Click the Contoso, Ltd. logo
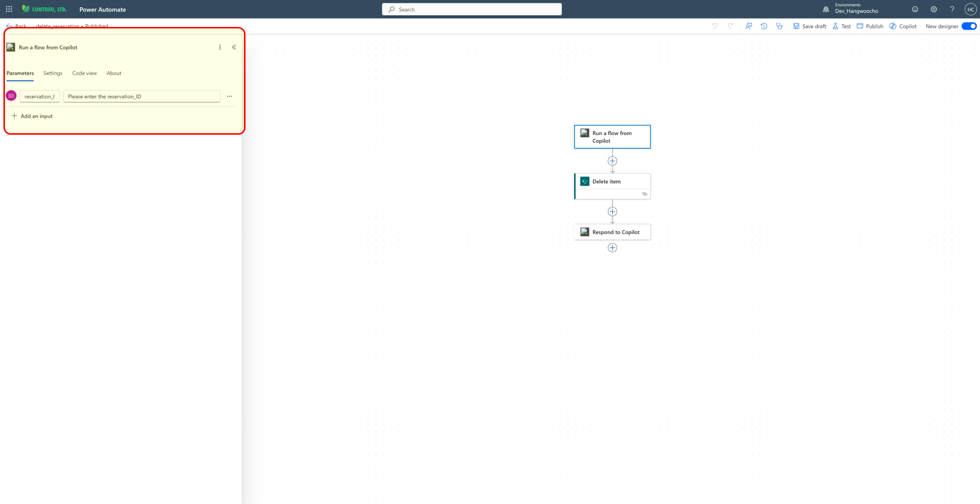The image size is (980, 504). (44, 9)
